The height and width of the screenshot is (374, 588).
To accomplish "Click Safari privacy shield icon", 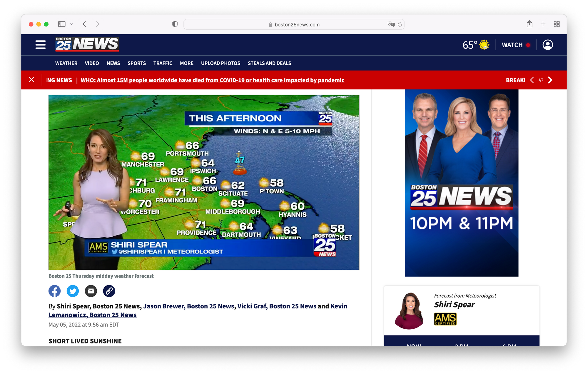I will tap(175, 24).
